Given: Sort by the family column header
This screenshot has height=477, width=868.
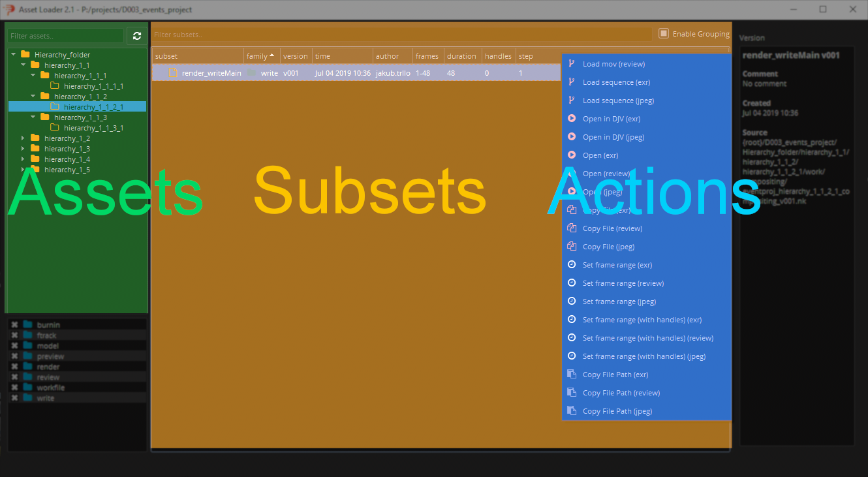Looking at the screenshot, I should coord(262,56).
